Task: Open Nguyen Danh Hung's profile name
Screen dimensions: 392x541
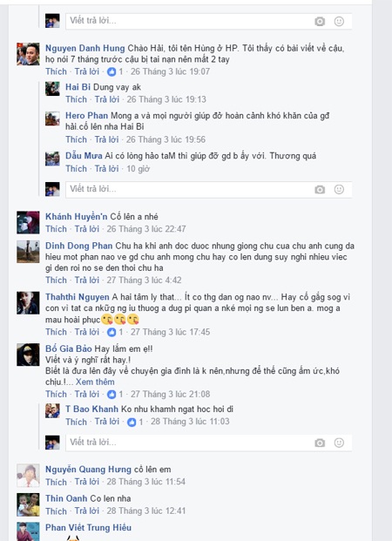Action: tap(84, 48)
